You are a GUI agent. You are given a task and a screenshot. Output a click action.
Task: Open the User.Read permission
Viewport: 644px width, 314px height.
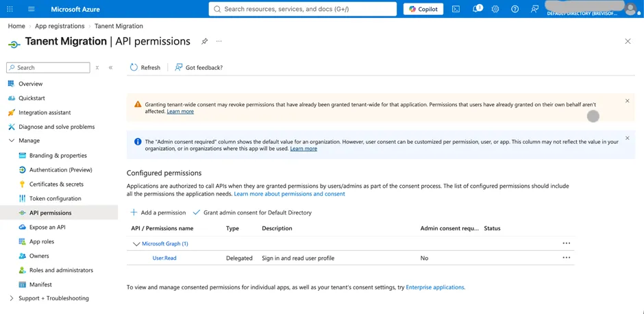pyautogui.click(x=164, y=258)
